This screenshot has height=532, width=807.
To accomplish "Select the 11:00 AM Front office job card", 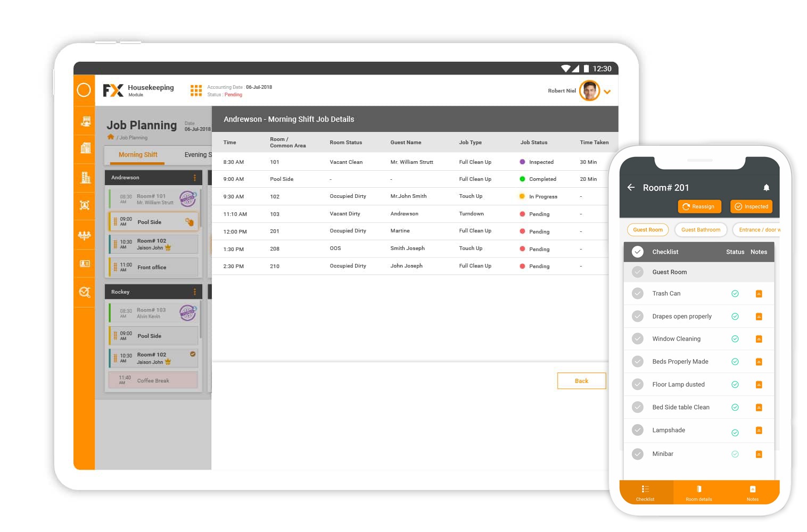I will pyautogui.click(x=153, y=267).
